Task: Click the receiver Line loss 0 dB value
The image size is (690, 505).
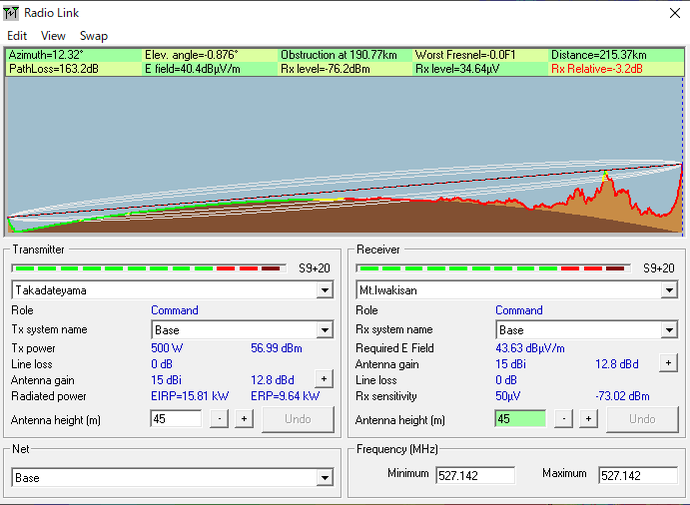Action: click(506, 380)
